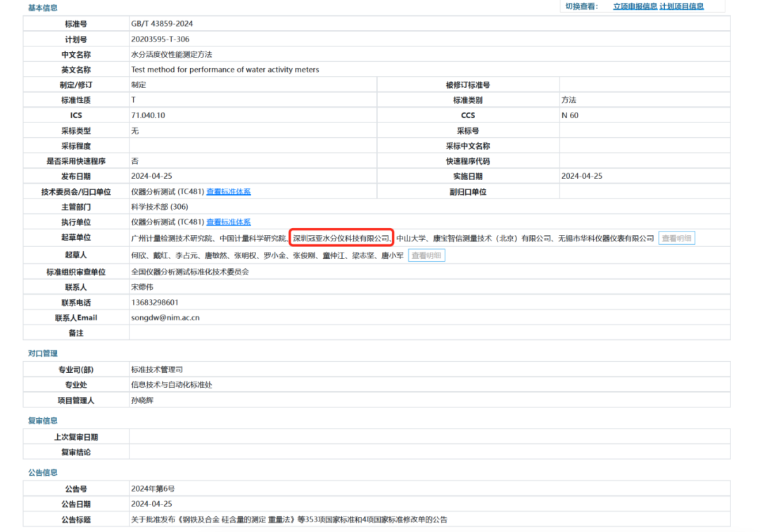Click 查看标准体系 beside 执行单位 row
The height and width of the screenshot is (532, 760).
(228, 222)
